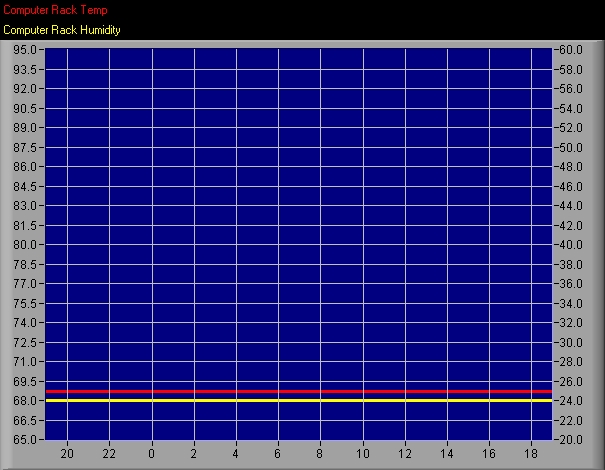Click the 20.0 minimum on right axis
The width and height of the screenshot is (605, 470).
(x=571, y=440)
